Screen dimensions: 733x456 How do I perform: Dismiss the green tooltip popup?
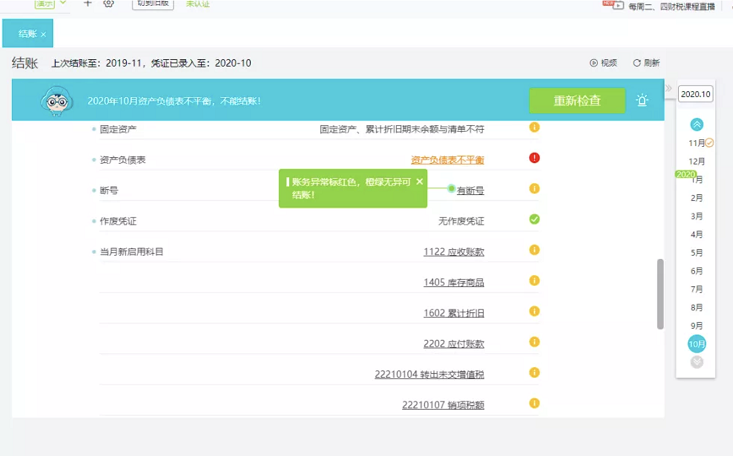pos(420,182)
